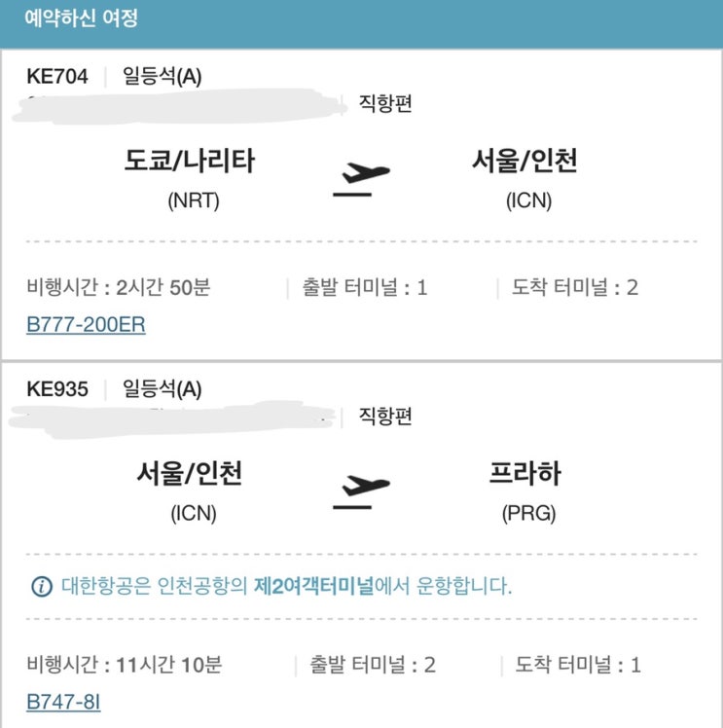Click the ICN to PRG airplane icon
Image resolution: width=723 pixels, height=728 pixels.
coord(361,492)
